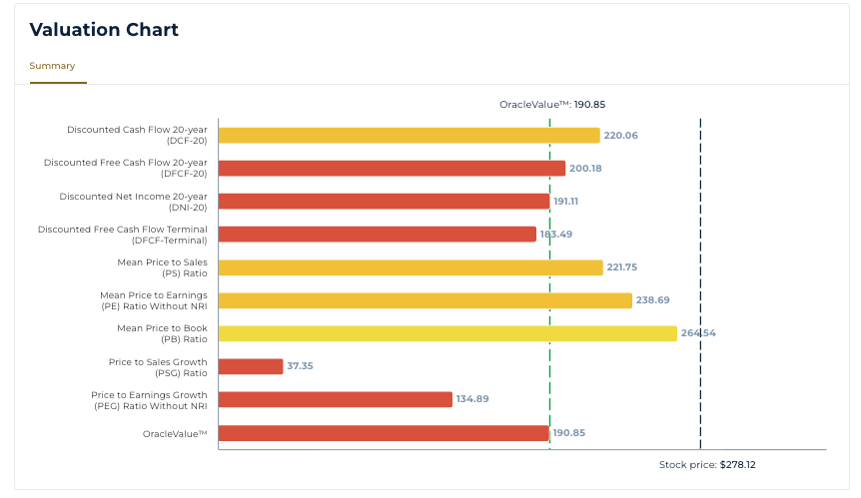The width and height of the screenshot is (861, 498).
Task: Click the bottom OracleValue bar
Action: [x=383, y=433]
